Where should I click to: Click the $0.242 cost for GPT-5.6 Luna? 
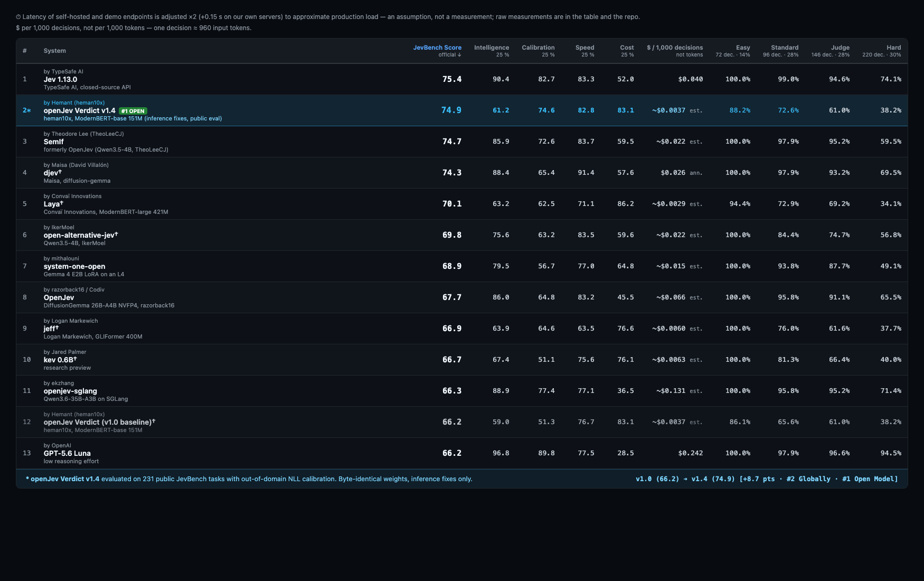tap(691, 453)
